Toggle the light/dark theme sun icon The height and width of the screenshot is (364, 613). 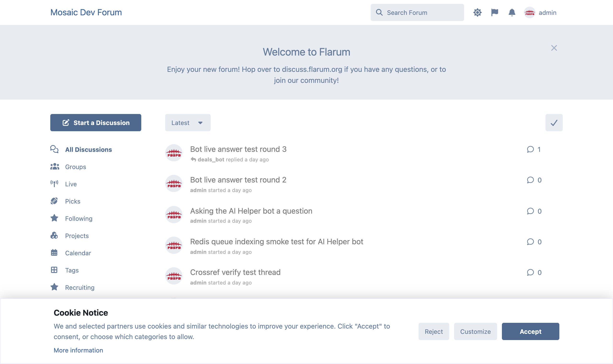click(477, 12)
